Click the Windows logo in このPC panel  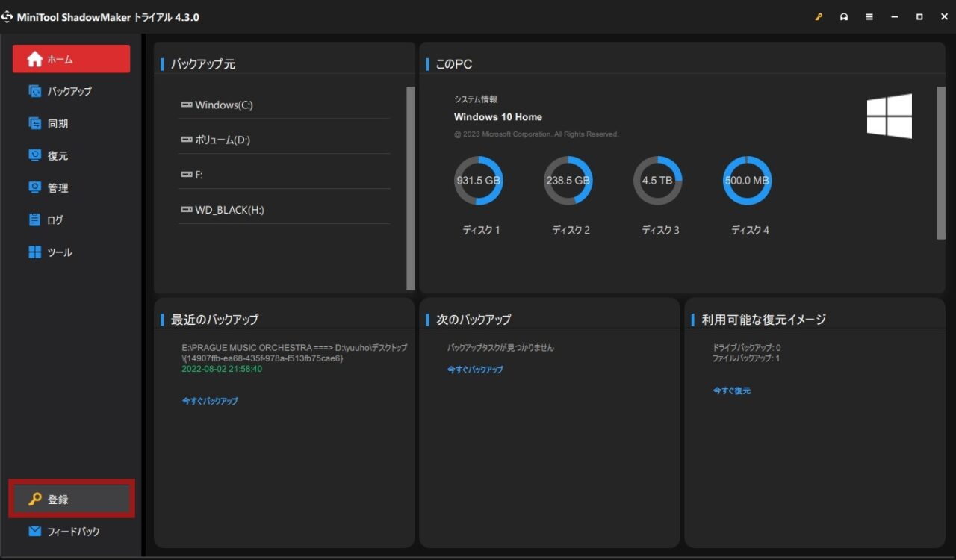coord(890,116)
